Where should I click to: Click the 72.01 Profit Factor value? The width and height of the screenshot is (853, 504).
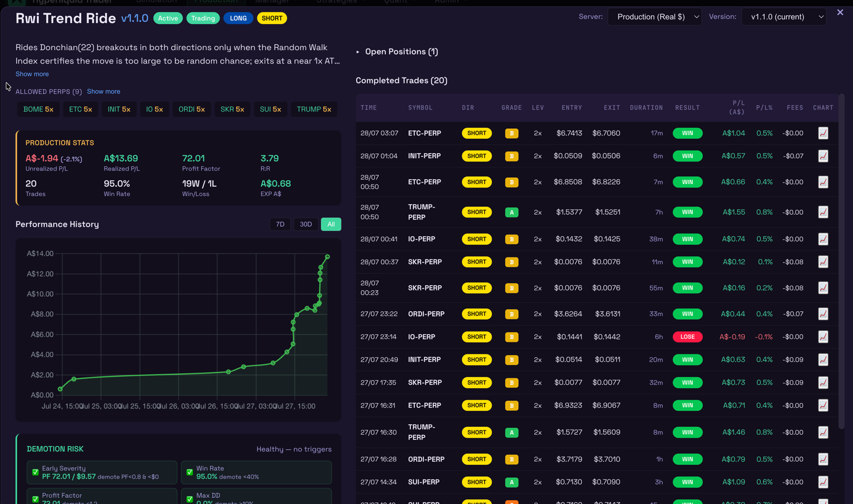point(193,158)
